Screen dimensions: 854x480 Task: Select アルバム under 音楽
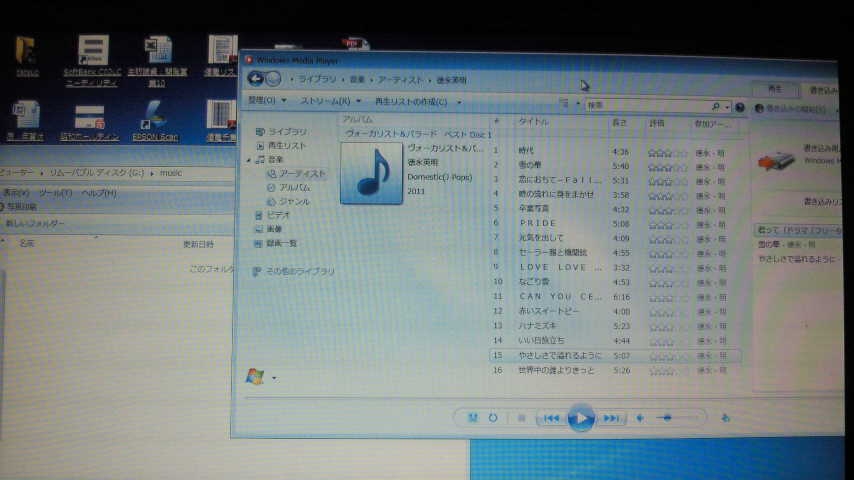(x=294, y=187)
